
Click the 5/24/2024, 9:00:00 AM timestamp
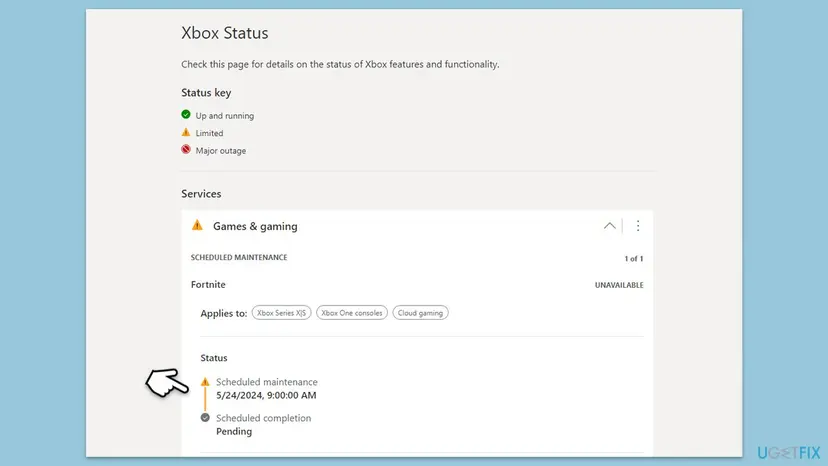tap(266, 395)
